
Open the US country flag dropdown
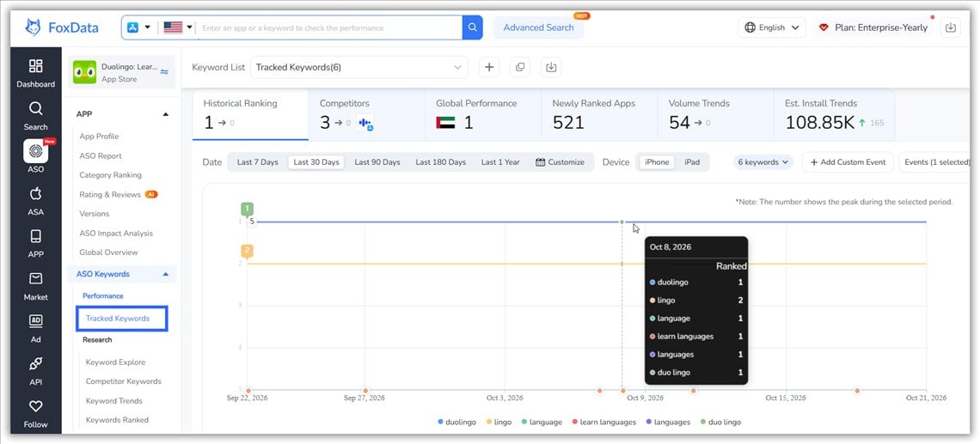point(178,27)
